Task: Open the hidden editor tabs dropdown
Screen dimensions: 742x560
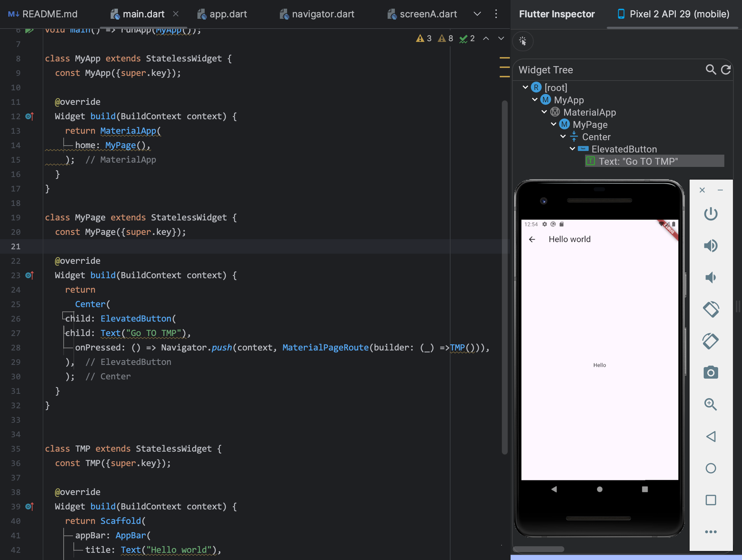Action: point(477,14)
